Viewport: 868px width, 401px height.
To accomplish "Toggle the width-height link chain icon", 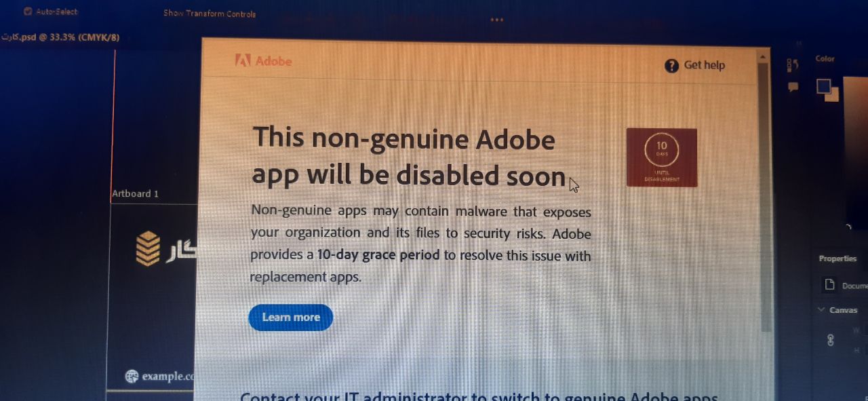I will tap(831, 341).
